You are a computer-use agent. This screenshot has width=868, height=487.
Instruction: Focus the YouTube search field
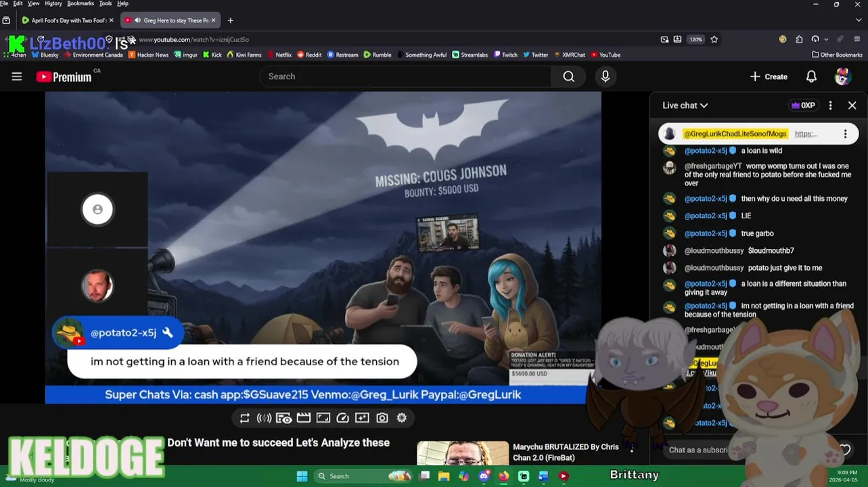405,77
